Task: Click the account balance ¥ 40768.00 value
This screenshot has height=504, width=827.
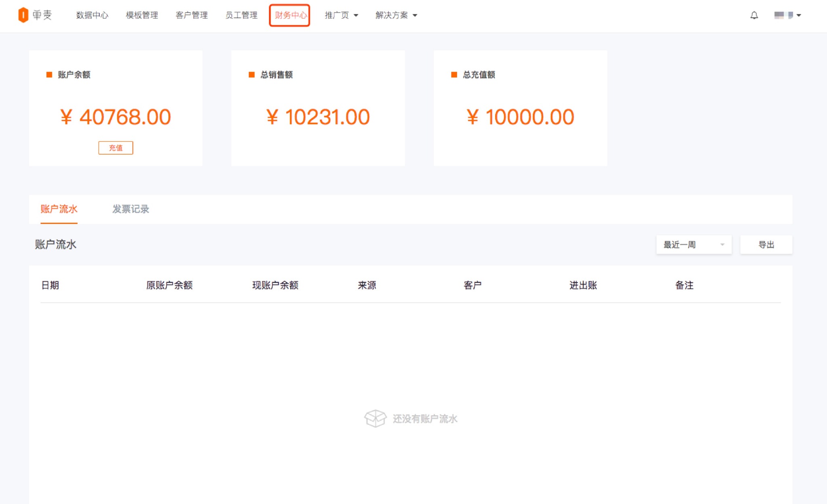Action: coord(116,117)
